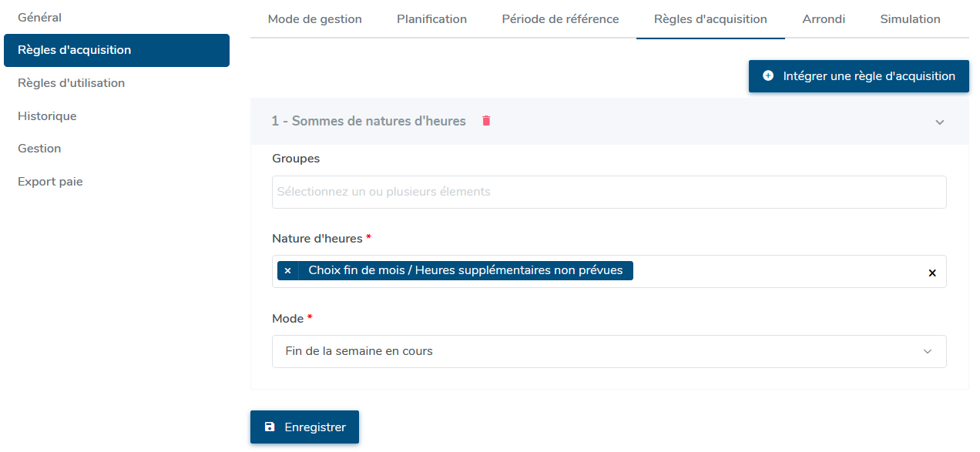This screenshot has height=452, width=980.
Task: Collapse the rule panel with the chevron
Action: pyautogui.click(x=939, y=122)
